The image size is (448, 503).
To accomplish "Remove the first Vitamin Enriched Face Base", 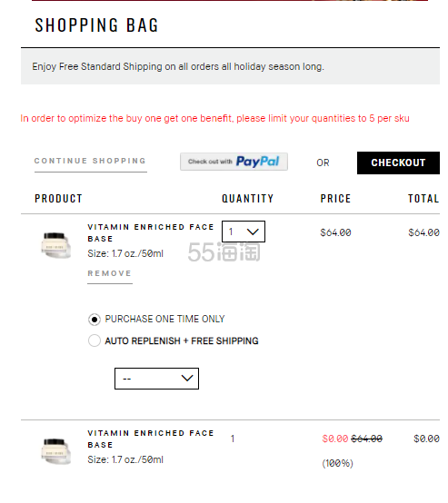I will 110,273.
